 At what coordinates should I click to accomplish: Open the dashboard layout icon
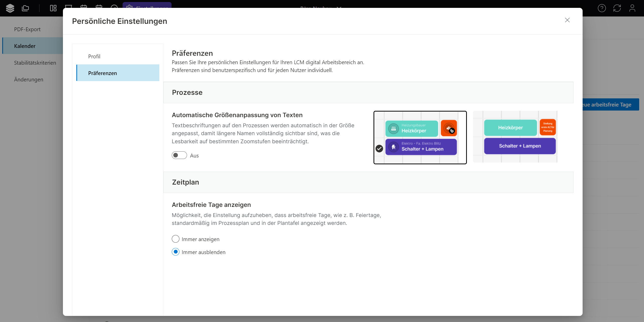(x=53, y=8)
